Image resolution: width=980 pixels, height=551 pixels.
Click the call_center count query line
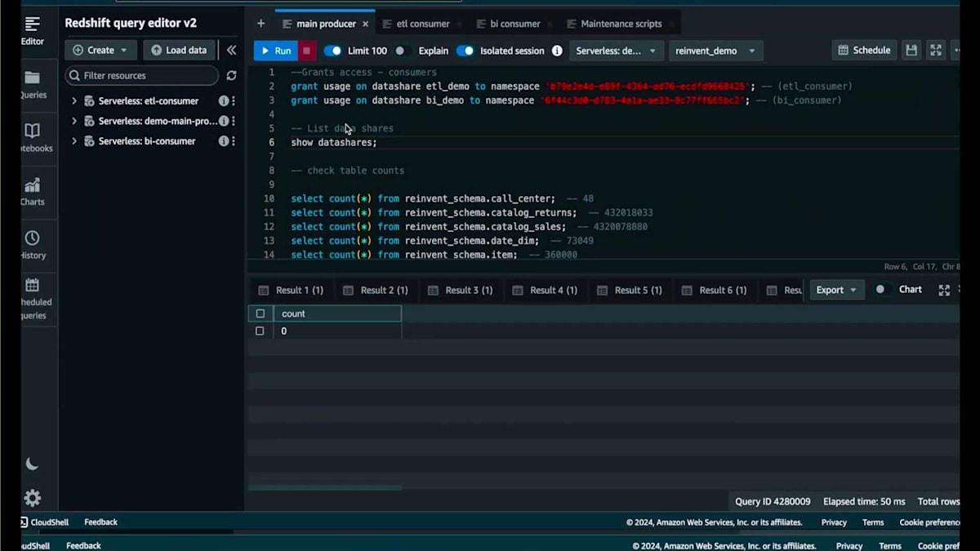(x=442, y=198)
